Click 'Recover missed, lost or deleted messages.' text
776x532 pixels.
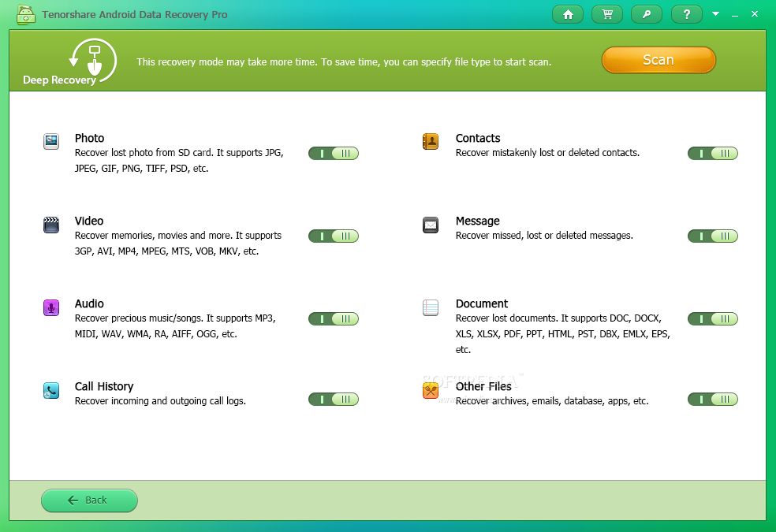[x=544, y=236]
